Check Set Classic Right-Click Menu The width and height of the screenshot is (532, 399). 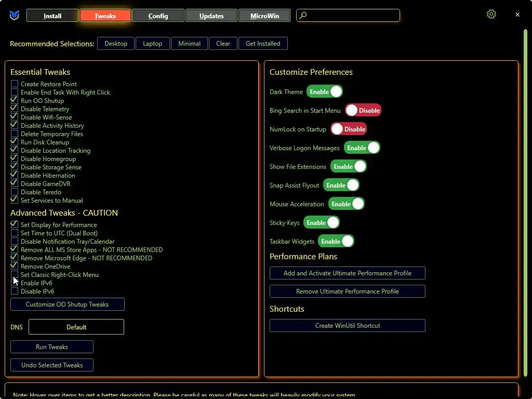click(x=14, y=274)
